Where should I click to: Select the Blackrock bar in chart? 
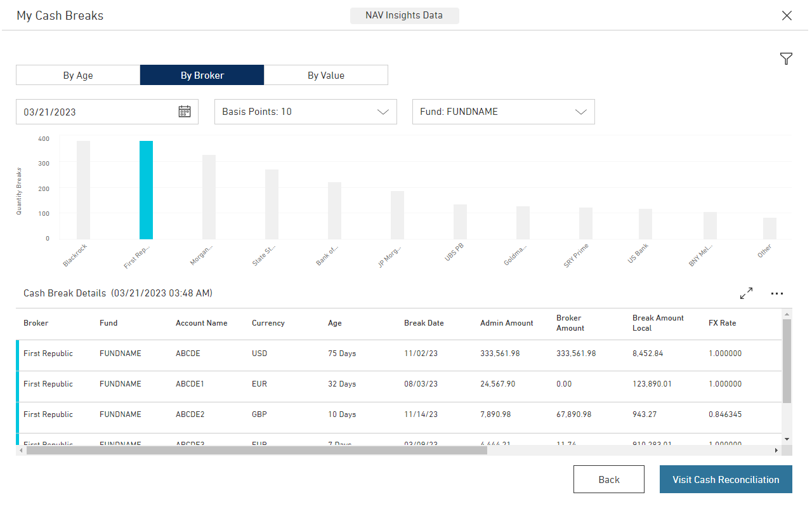[83, 190]
